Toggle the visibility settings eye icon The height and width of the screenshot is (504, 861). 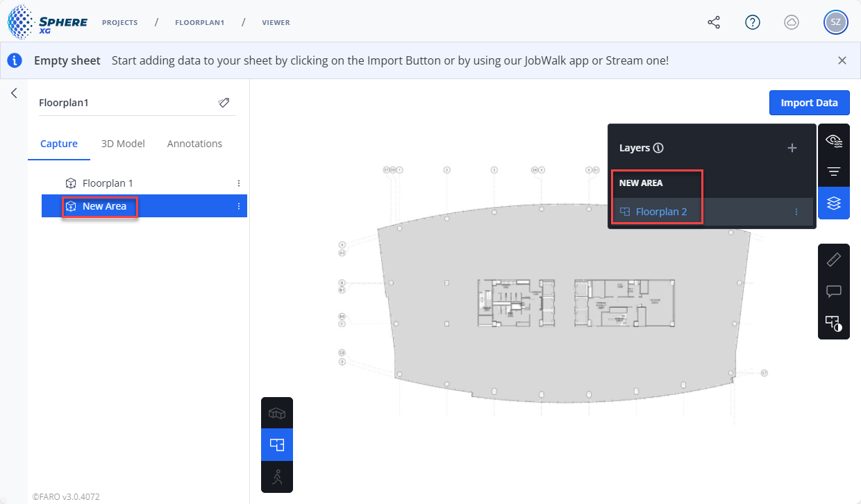834,141
